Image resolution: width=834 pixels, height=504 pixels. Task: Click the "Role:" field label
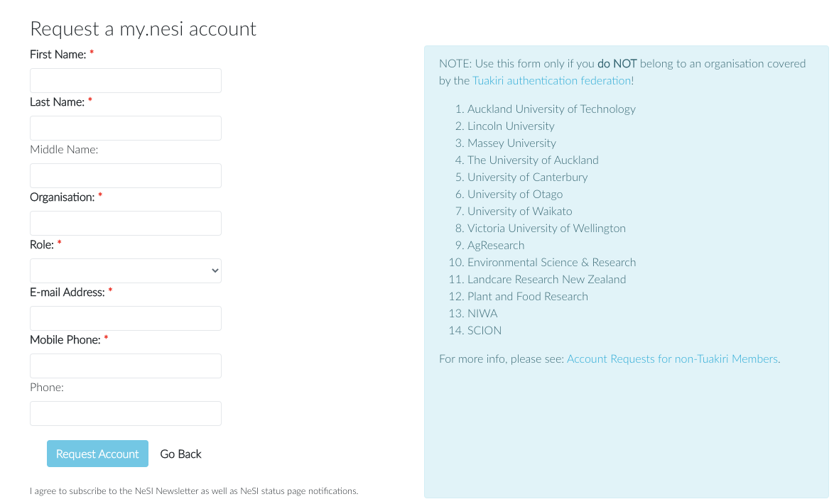coord(42,245)
